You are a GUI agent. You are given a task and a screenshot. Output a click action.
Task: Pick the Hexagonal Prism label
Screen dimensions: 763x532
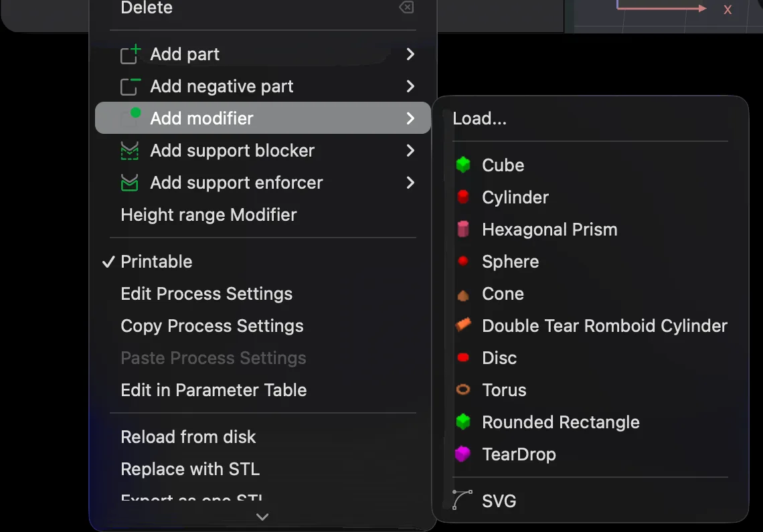coord(549,230)
